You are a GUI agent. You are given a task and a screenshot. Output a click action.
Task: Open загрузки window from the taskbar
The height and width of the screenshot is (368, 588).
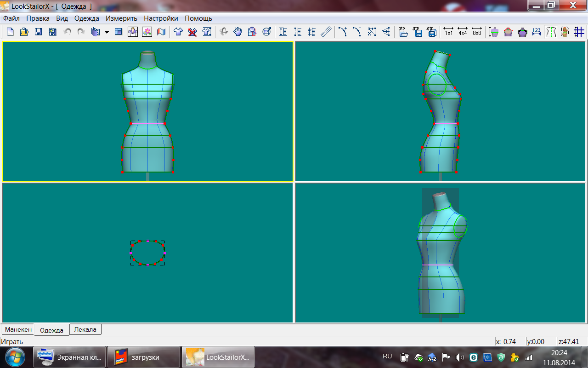click(x=143, y=357)
